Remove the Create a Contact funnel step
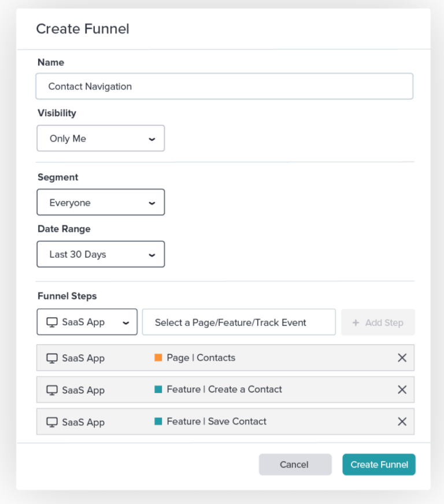Viewport: 444px width, 504px height. click(402, 390)
